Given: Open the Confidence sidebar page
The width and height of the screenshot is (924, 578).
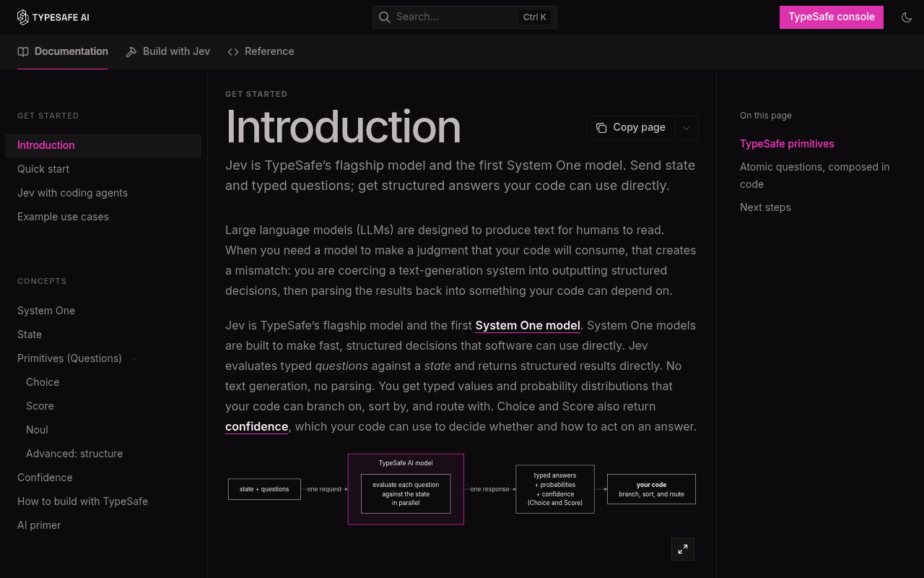Looking at the screenshot, I should 103,478.
